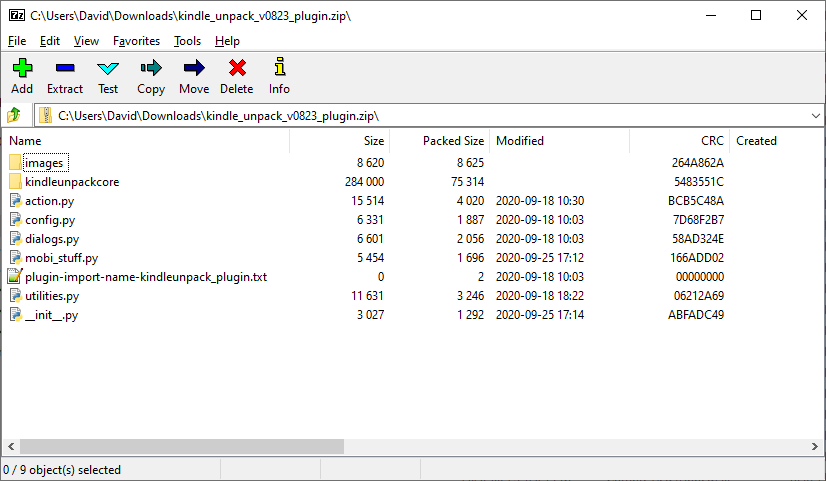Open the Info properties tool
The width and height of the screenshot is (826, 481).
pos(280,67)
